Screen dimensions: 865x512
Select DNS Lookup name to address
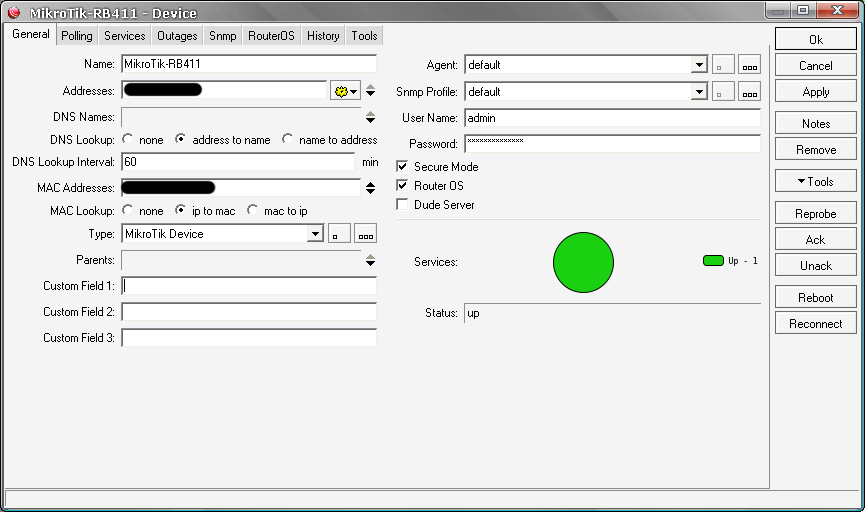click(287, 139)
